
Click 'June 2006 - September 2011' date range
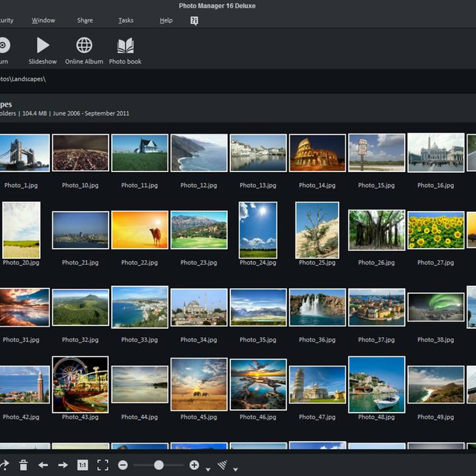tap(91, 113)
